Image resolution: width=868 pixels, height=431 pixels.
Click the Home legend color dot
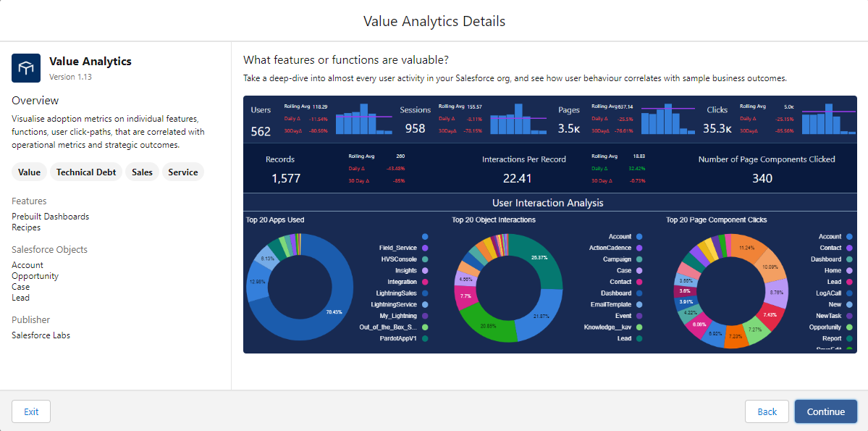click(x=848, y=270)
